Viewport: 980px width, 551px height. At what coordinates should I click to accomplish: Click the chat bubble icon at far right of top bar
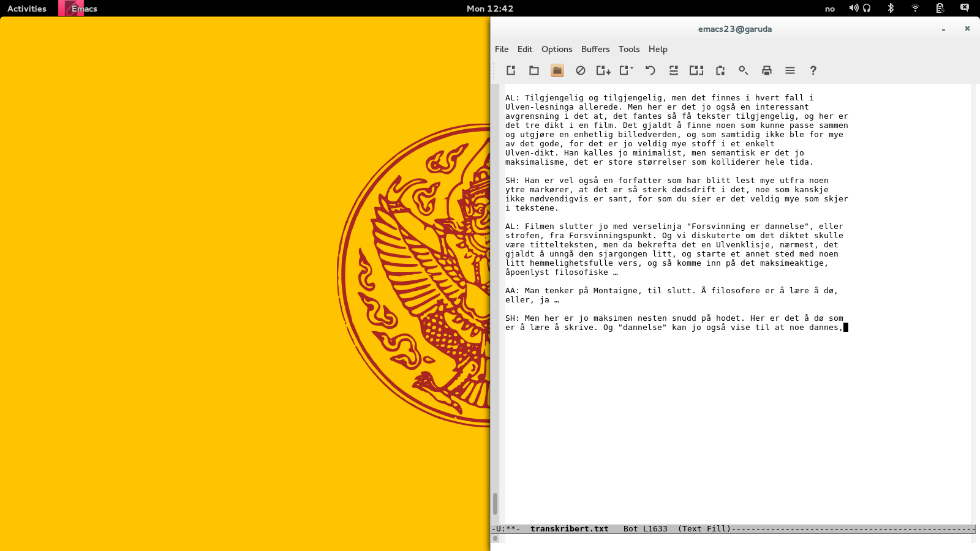pyautogui.click(x=965, y=8)
